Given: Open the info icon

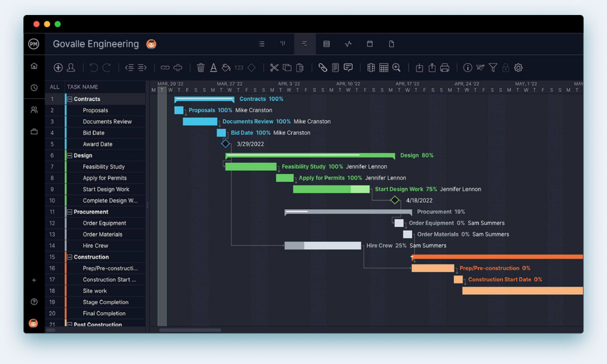Looking at the screenshot, I should pyautogui.click(x=468, y=68).
